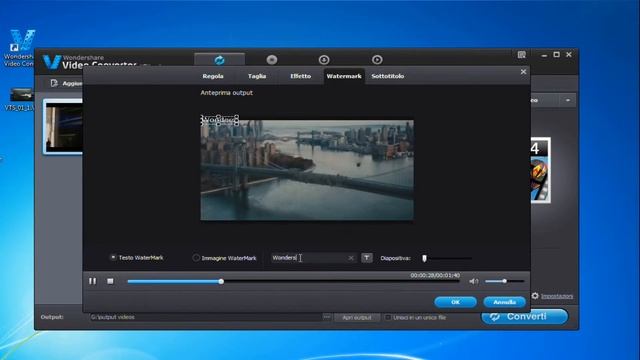The height and width of the screenshot is (360, 640).
Task: Open the Convert mode icon in top toolbar
Action: tap(220, 60)
